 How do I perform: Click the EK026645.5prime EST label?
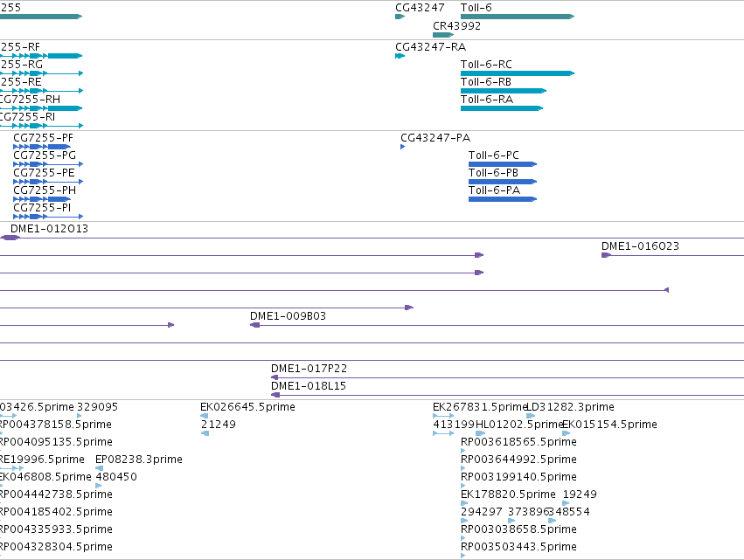click(x=247, y=407)
